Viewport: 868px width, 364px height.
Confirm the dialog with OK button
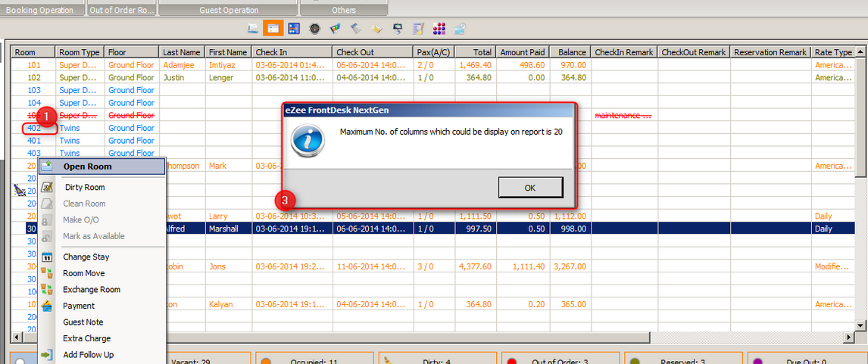[x=530, y=188]
